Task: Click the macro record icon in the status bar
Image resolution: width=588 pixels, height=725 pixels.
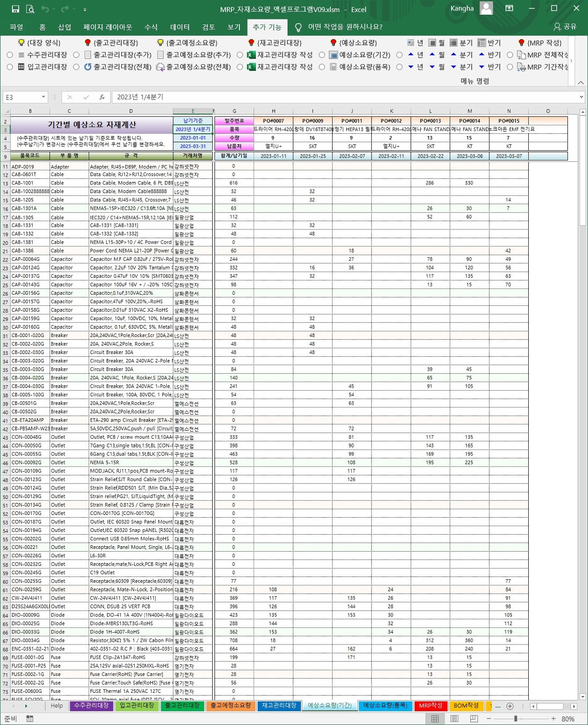Action: pos(30,719)
